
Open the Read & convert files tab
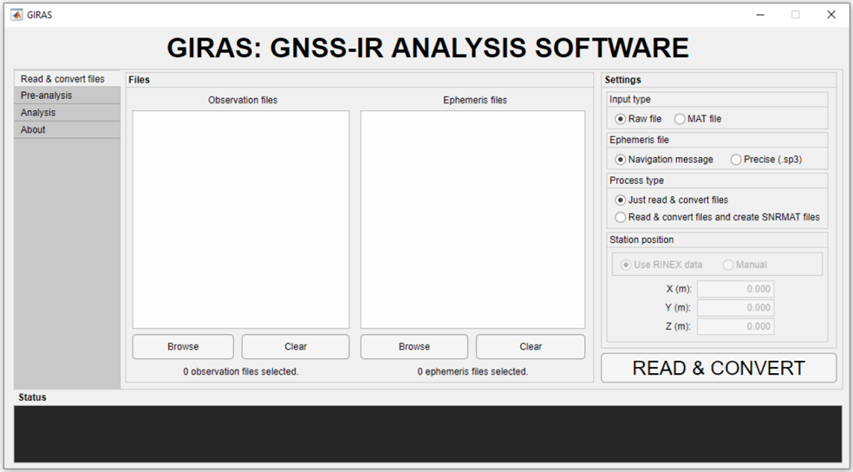point(62,79)
